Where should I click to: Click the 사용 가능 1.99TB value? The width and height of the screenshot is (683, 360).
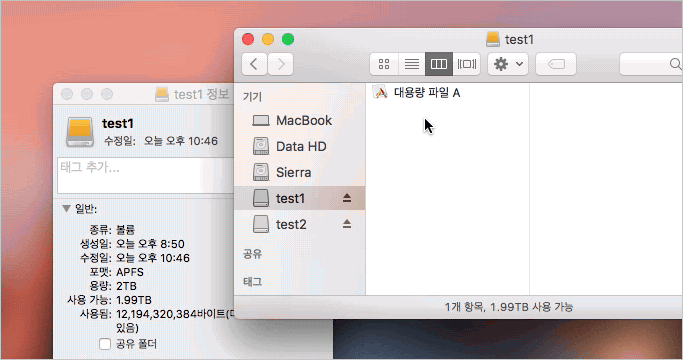point(134,300)
